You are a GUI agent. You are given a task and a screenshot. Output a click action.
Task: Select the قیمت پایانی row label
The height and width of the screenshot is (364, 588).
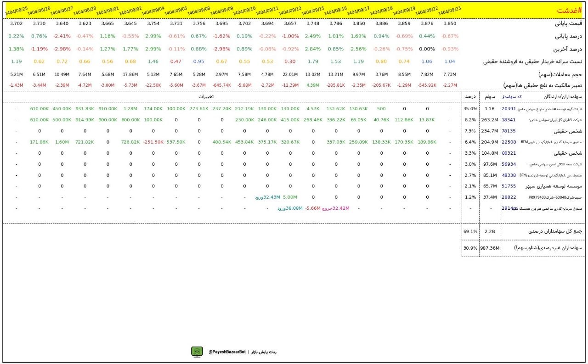coord(568,23)
